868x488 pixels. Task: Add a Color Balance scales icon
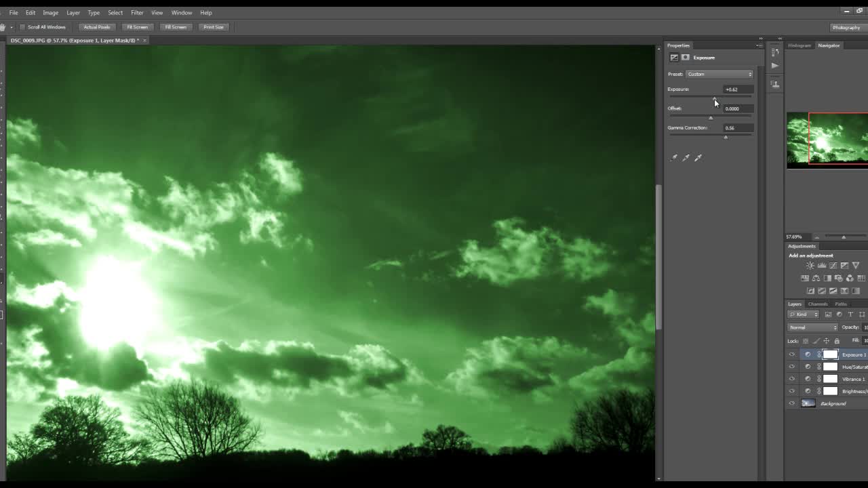816,278
